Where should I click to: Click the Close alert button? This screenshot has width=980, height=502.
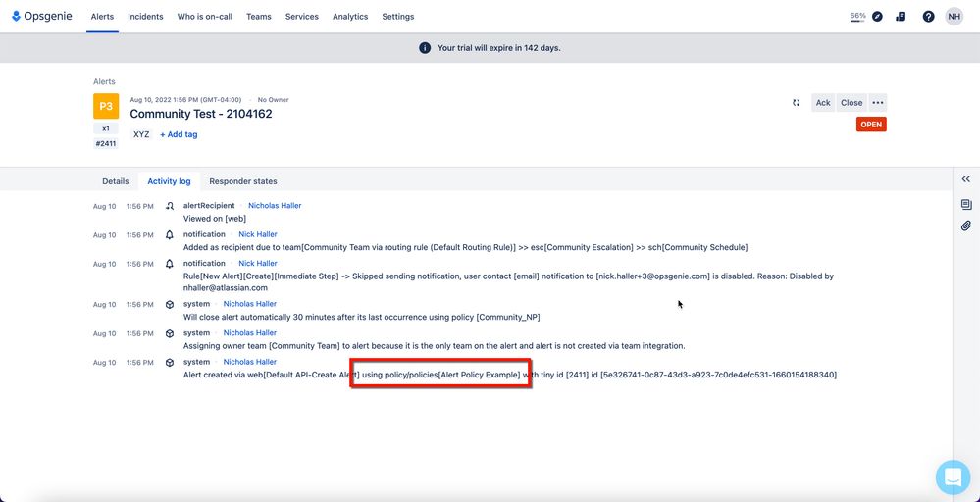pos(851,102)
